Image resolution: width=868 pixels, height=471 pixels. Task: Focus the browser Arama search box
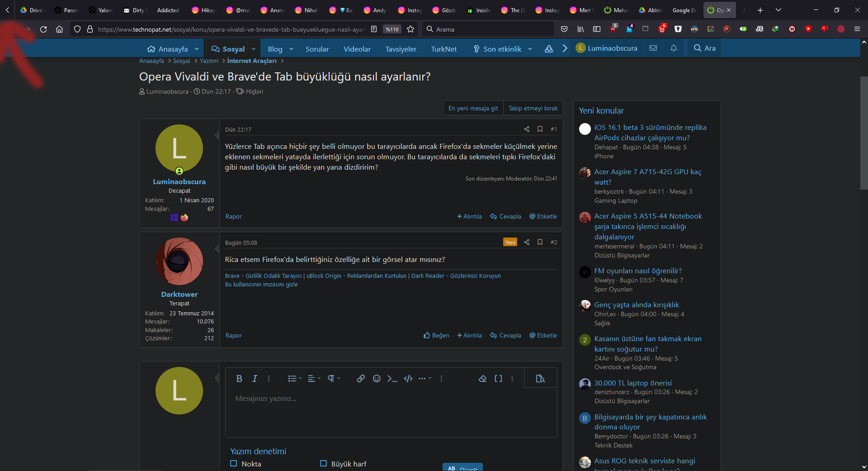[488, 29]
